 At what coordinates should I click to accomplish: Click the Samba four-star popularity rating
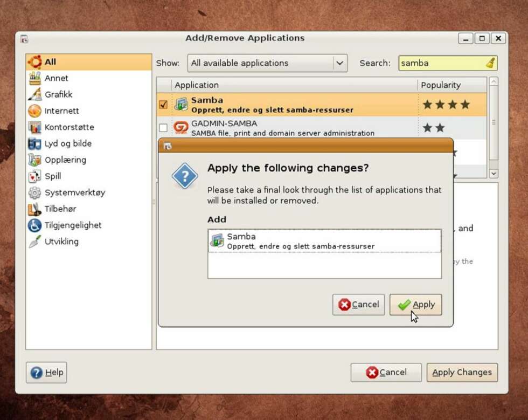click(446, 105)
